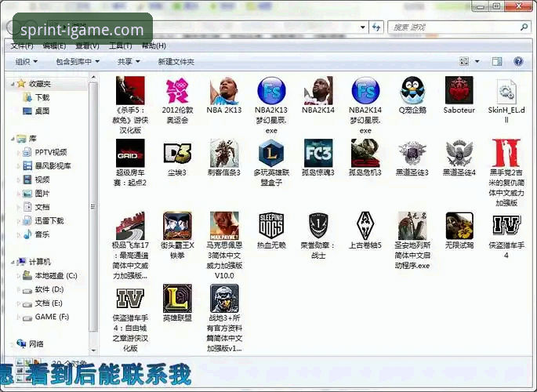Select the 圣安地列斯 launcher exe icon
This screenshot has height=392, width=537.
[x=412, y=226]
